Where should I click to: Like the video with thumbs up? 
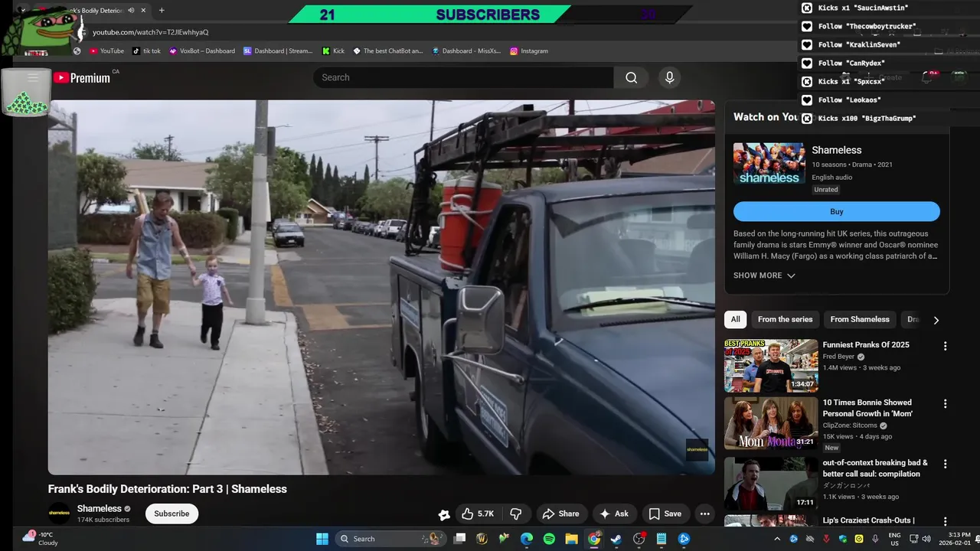click(477, 514)
